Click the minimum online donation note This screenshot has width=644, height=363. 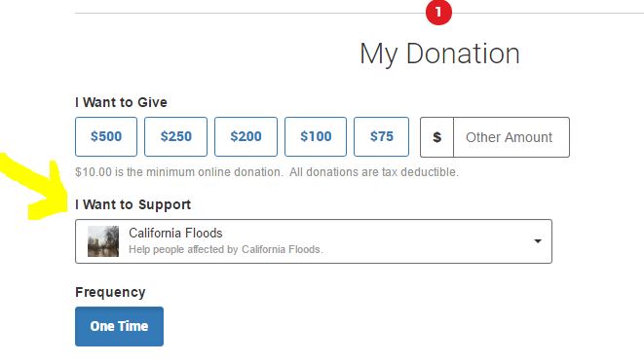tap(267, 172)
